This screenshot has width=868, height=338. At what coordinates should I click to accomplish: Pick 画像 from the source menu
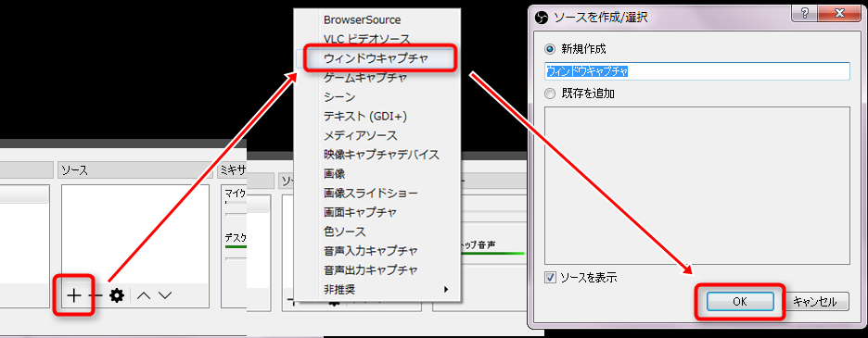[x=377, y=174]
